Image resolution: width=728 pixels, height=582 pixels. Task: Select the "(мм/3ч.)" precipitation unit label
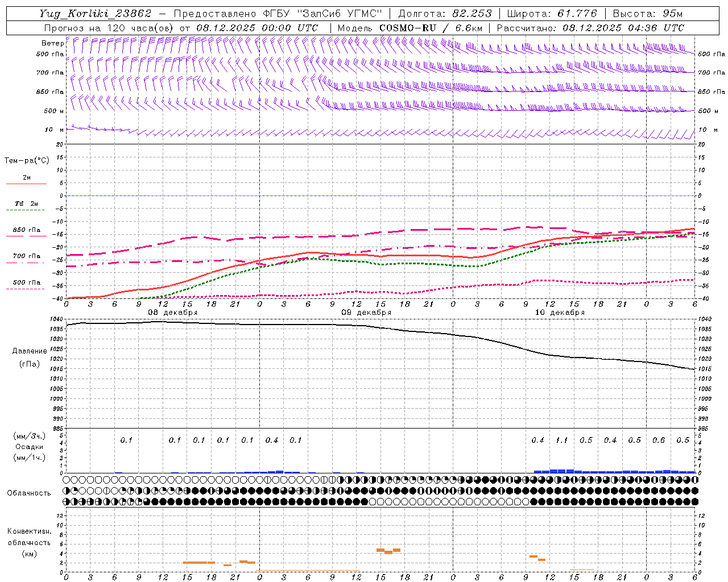pos(29,436)
